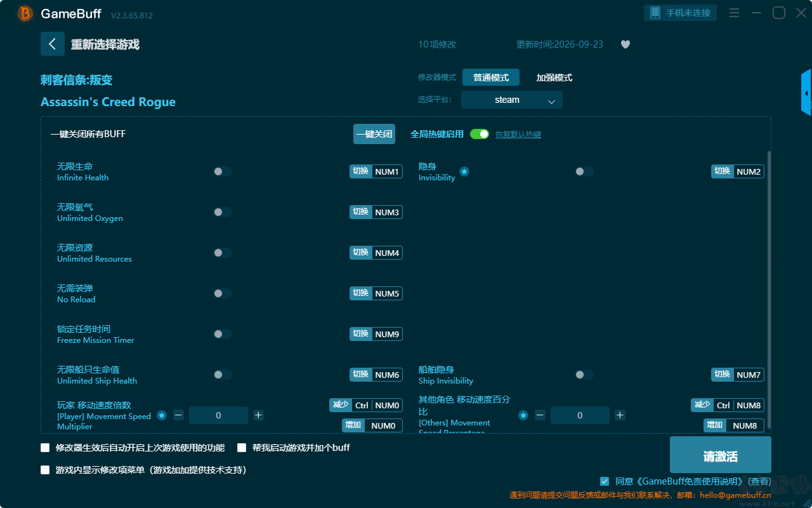Click Player Movement Speed value field
This screenshot has width=812, height=508.
click(218, 415)
